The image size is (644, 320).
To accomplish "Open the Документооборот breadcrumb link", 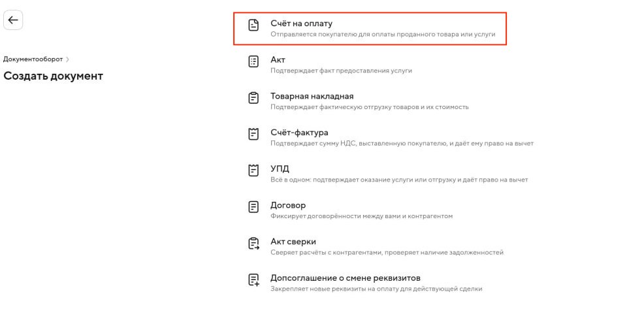I will (x=33, y=59).
